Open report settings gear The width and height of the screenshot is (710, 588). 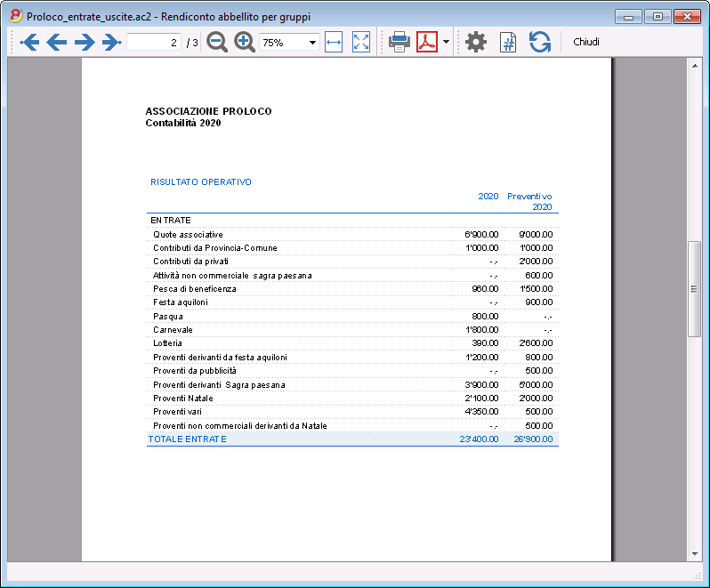[475, 42]
